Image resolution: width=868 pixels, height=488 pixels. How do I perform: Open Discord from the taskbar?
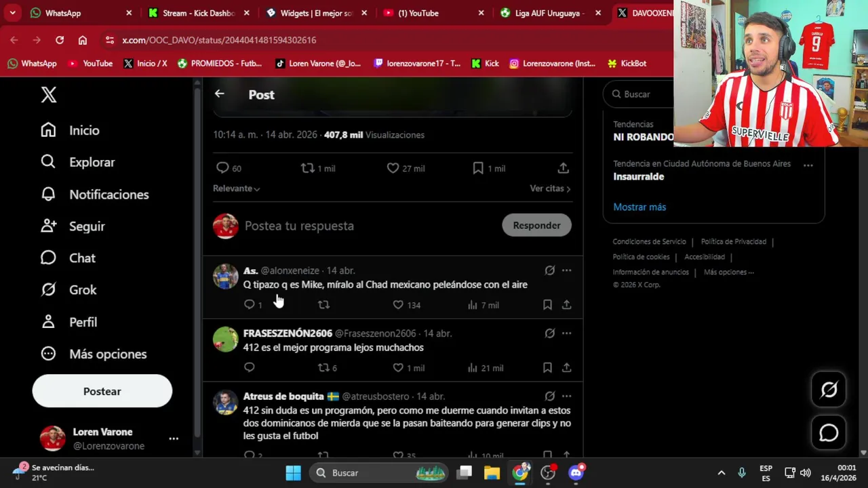(576, 472)
